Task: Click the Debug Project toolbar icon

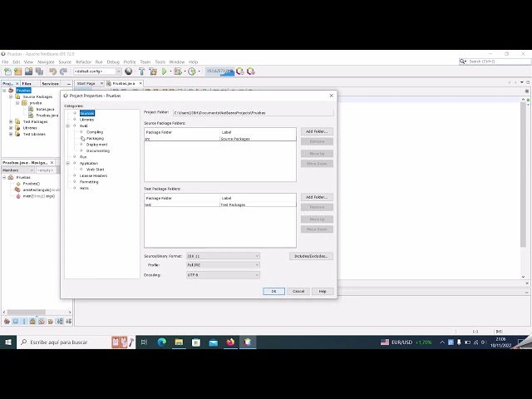Action: [177, 71]
